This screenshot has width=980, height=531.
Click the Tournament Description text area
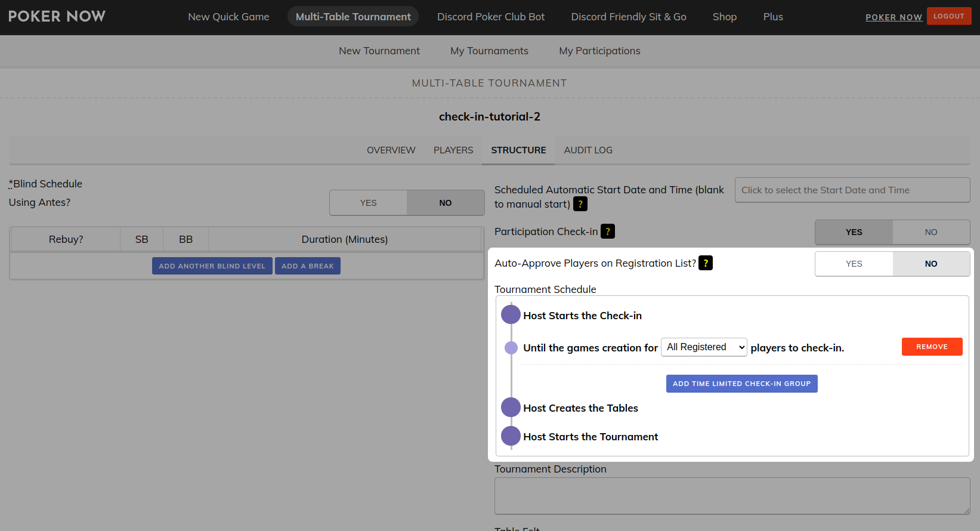click(732, 496)
